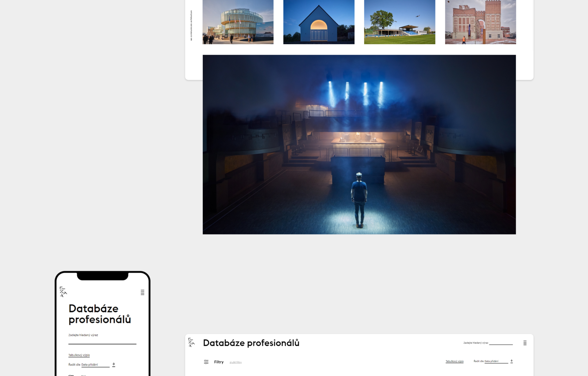Click the Filtry sliders icon
Viewport: 588px width, 376px height.
click(206, 362)
